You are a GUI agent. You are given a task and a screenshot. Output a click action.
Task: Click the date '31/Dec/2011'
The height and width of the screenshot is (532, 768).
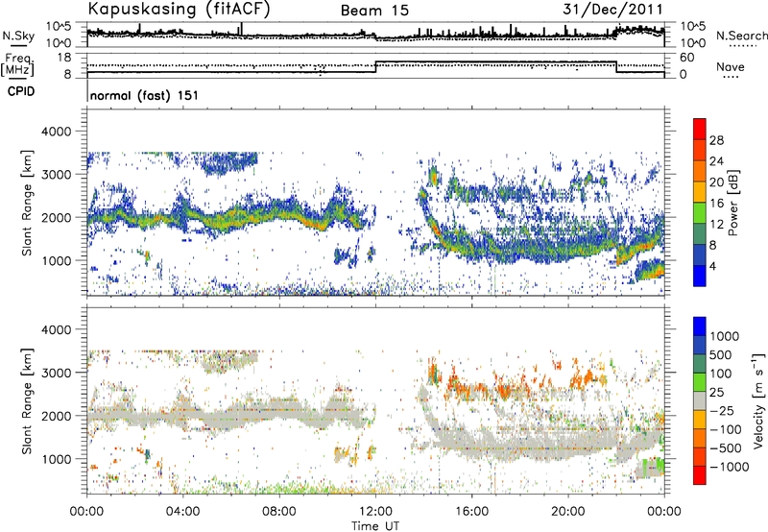click(612, 10)
